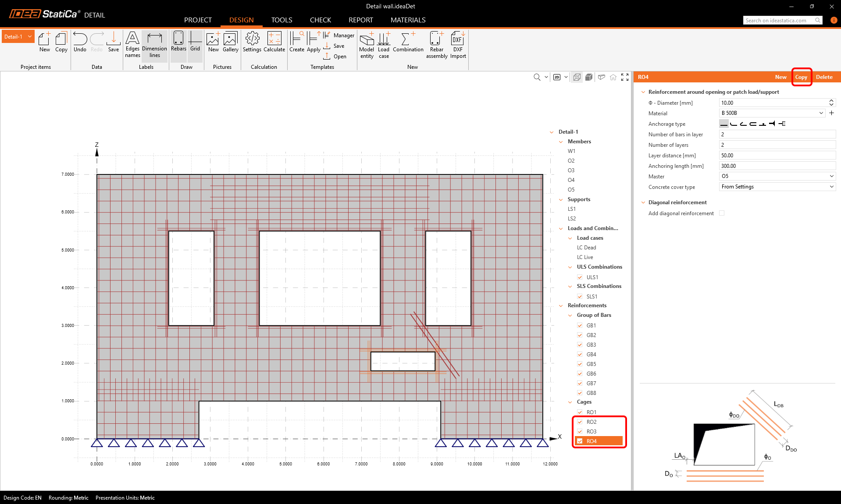The height and width of the screenshot is (504, 841).
Task: Click the Dimension lines label toggle
Action: [154, 44]
